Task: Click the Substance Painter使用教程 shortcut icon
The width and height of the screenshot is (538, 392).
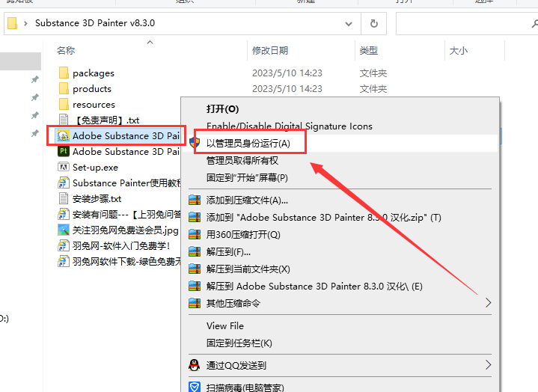Action: 64,183
